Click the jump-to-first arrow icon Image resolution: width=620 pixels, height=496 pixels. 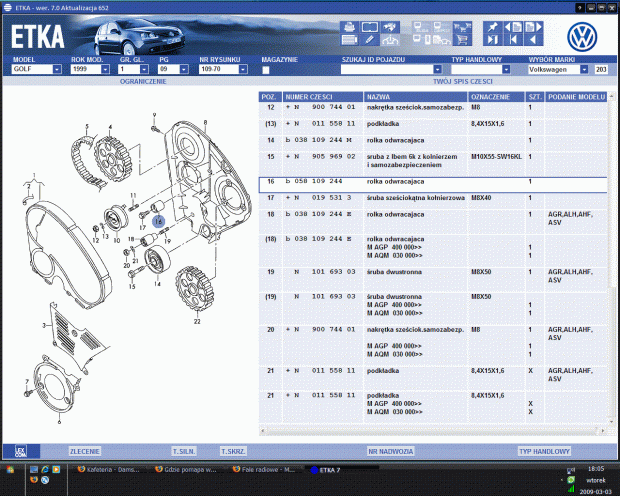(x=513, y=40)
